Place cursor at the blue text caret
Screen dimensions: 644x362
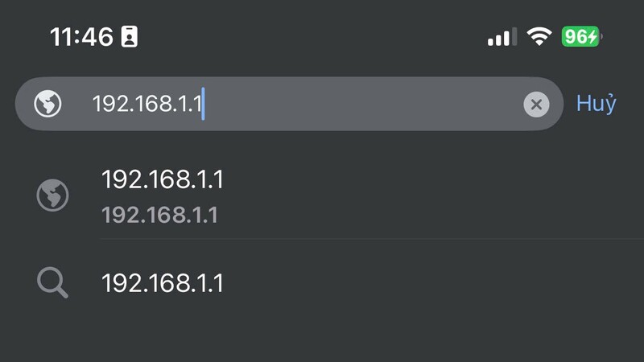click(x=203, y=104)
